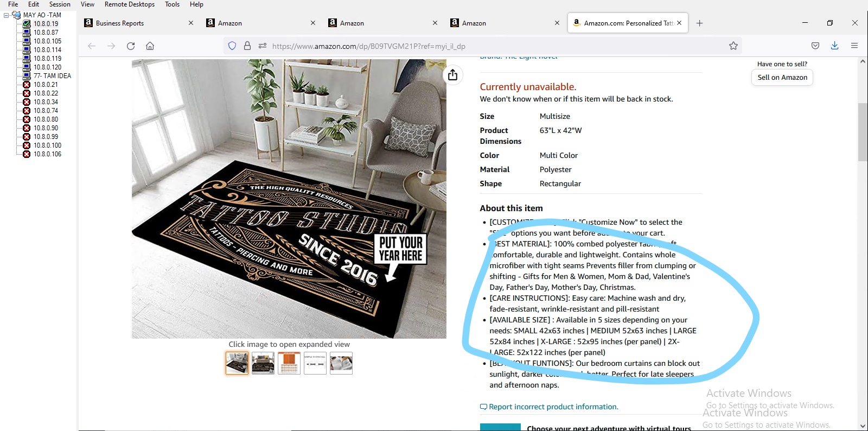Open the Firefox downloads arrow icon
868x431 pixels.
point(834,46)
